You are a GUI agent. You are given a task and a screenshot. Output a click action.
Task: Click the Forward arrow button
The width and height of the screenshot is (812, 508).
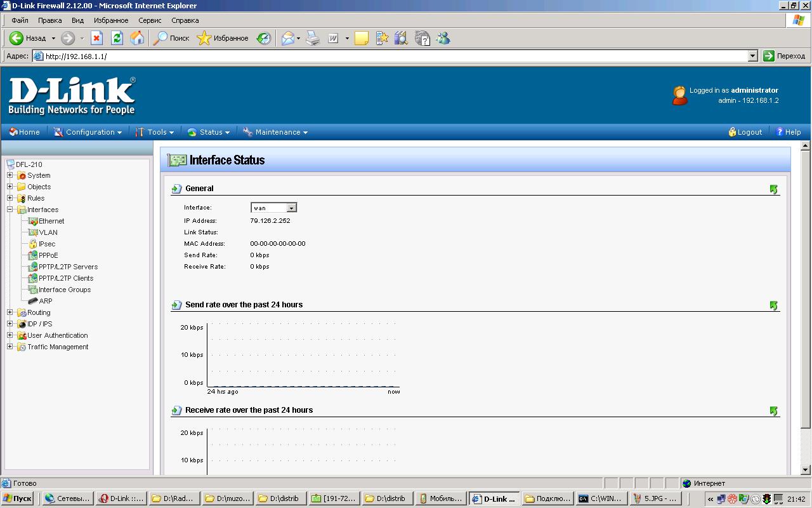click(68, 38)
